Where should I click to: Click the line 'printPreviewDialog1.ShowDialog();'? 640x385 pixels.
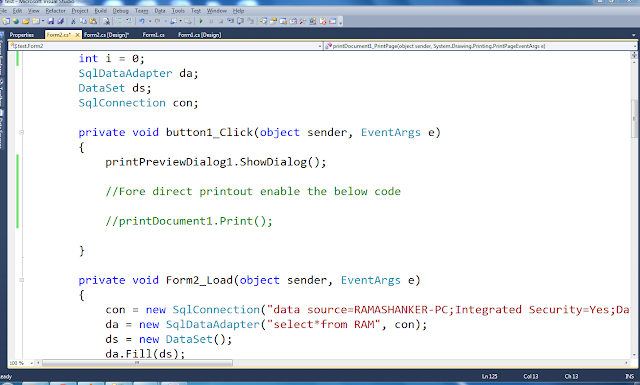[x=216, y=162]
